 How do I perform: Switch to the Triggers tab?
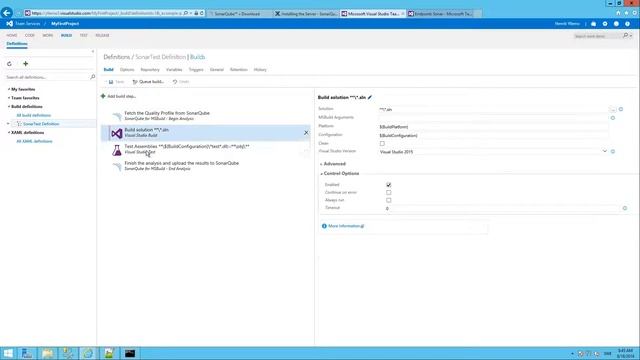pyautogui.click(x=196, y=70)
